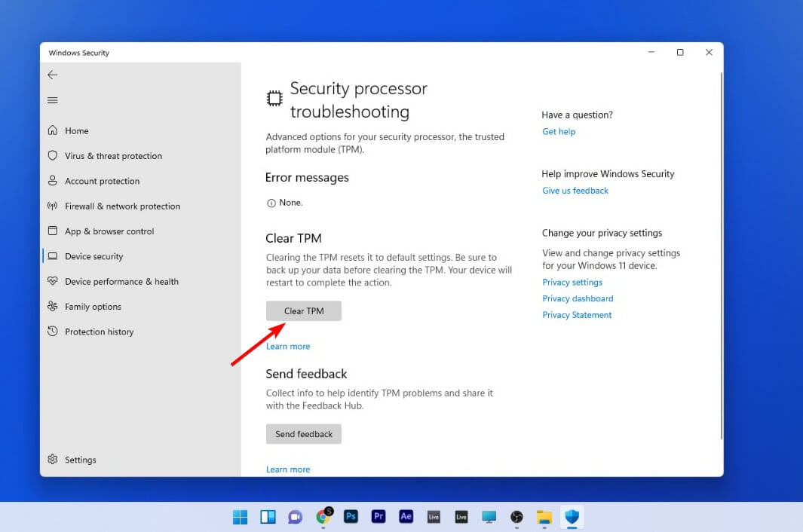Collapse the navigation pane with hamburger menu
Screen dimensions: 803x532
click(x=52, y=99)
